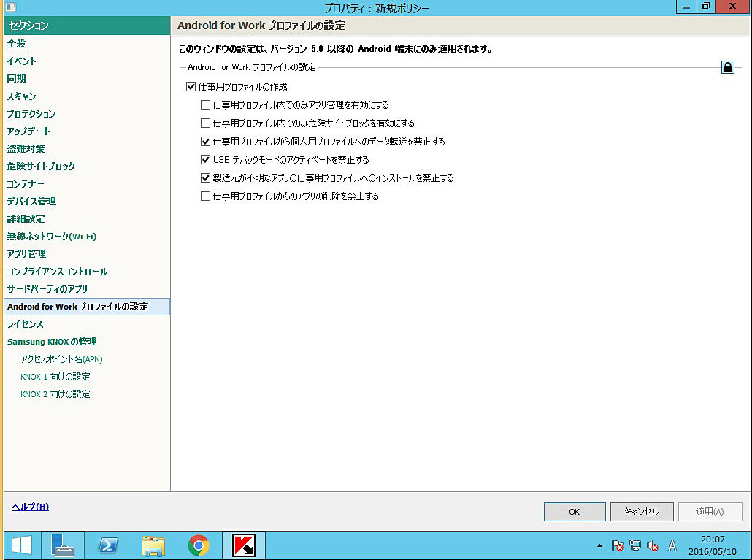
Task: Uncheck 個人用プロファイルへのデータ転送を禁止する
Action: [x=205, y=142]
